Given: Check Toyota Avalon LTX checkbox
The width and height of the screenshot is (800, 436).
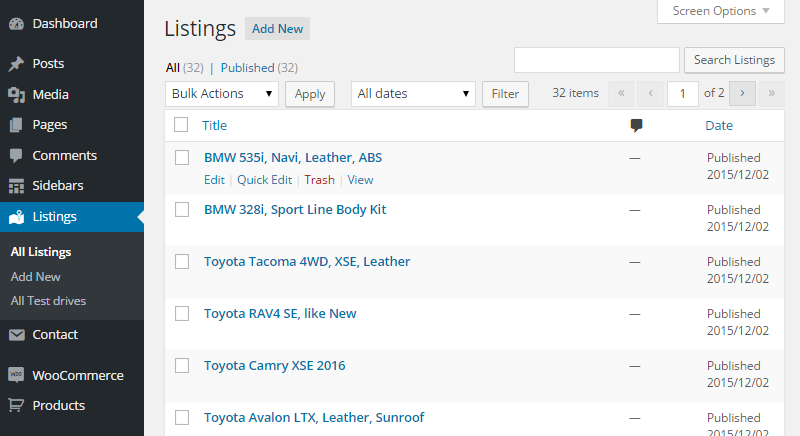Looking at the screenshot, I should tap(182, 418).
